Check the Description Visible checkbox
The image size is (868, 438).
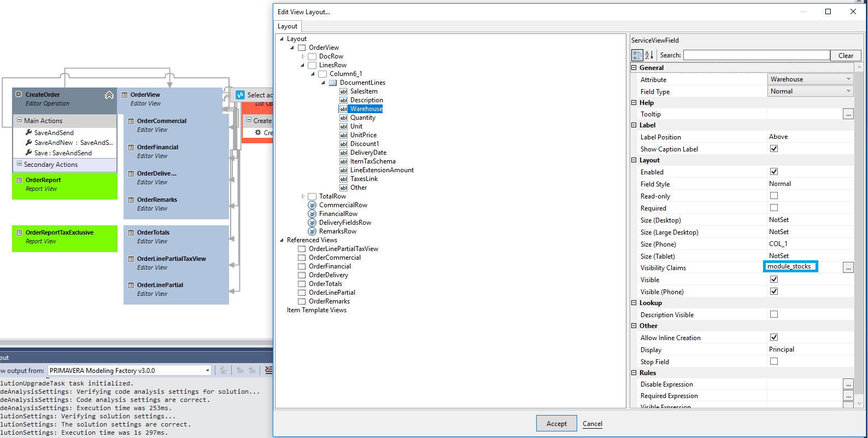coord(774,314)
